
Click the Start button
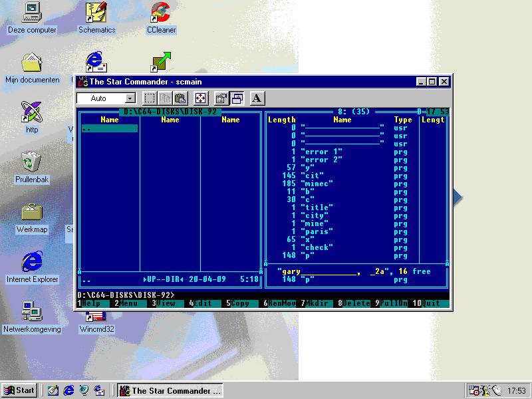19,390
